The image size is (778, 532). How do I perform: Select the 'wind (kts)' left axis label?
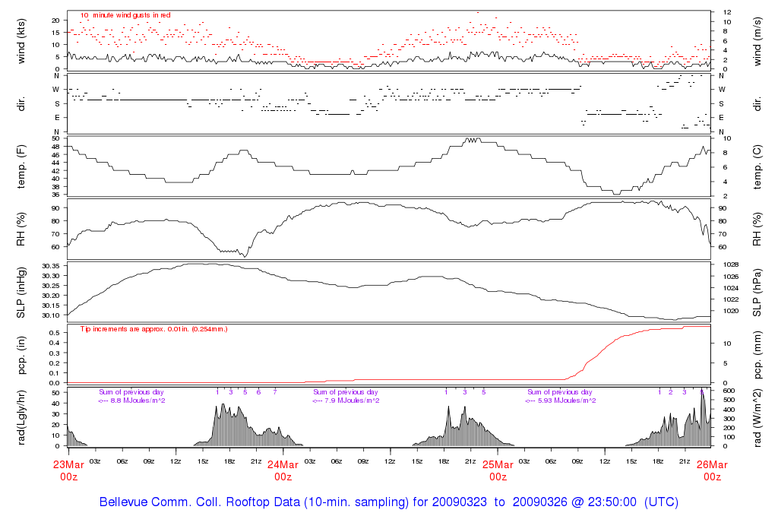(21, 41)
